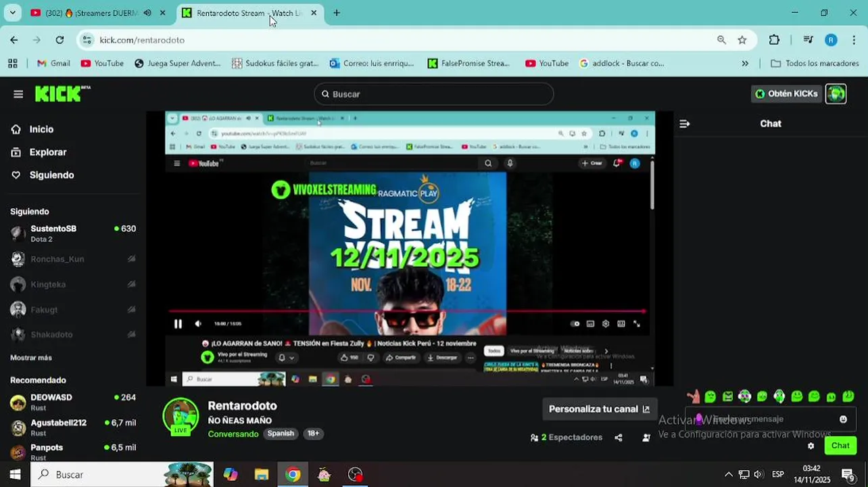
Task: Open SustentoSB's Dota 2 channel
Action: click(73, 233)
